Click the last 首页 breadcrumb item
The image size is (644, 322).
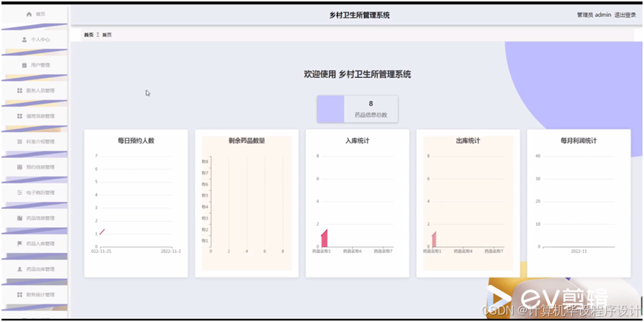pyautogui.click(x=107, y=35)
